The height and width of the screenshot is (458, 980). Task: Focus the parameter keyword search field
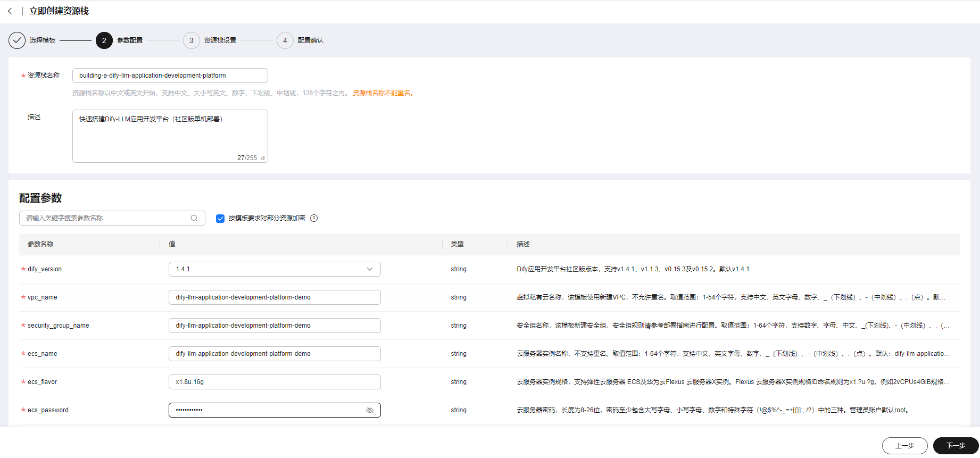112,218
